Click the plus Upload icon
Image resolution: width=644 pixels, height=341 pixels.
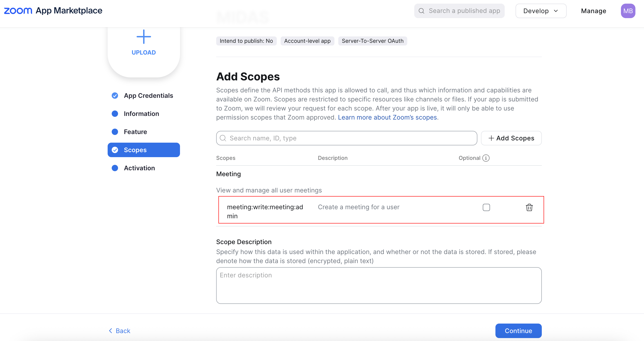pyautogui.click(x=144, y=37)
